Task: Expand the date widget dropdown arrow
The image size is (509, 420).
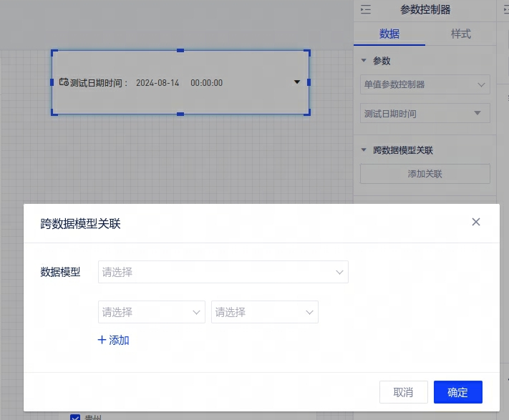Action: coord(297,82)
